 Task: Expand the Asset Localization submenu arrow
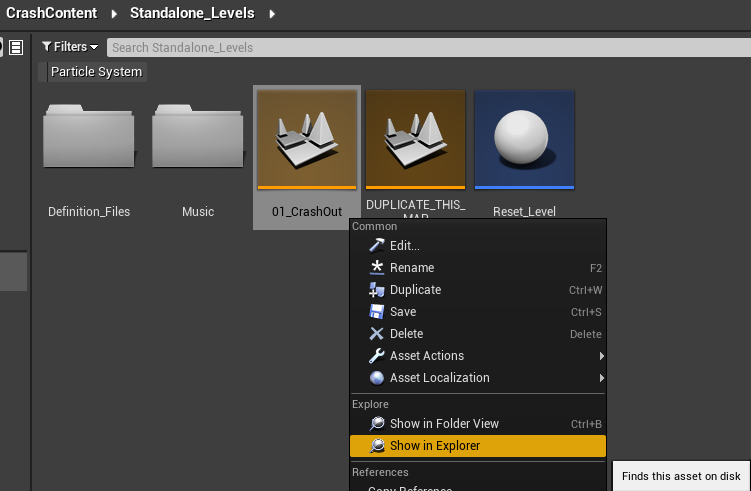pyautogui.click(x=602, y=378)
